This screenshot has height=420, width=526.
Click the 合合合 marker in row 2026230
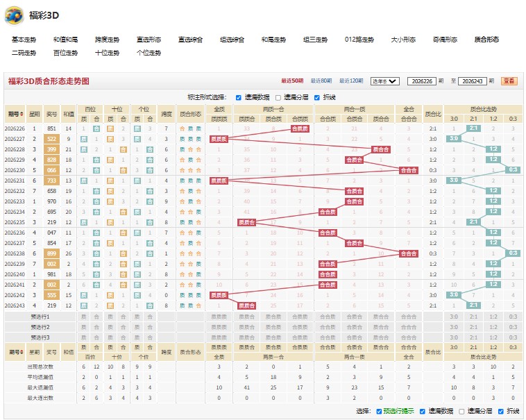click(409, 170)
